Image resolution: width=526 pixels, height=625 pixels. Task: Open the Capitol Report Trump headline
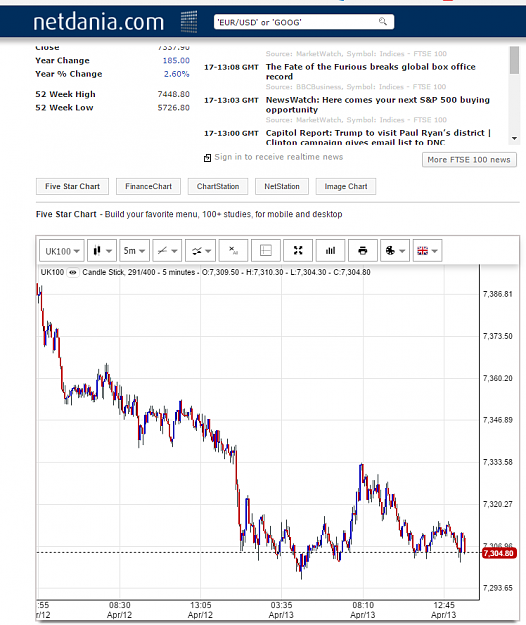pyautogui.click(x=378, y=138)
